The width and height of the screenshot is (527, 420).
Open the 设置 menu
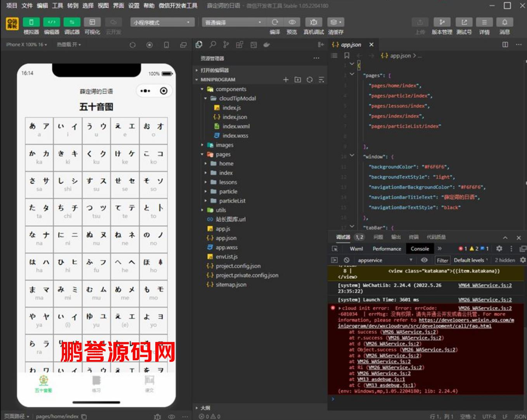(x=133, y=5)
